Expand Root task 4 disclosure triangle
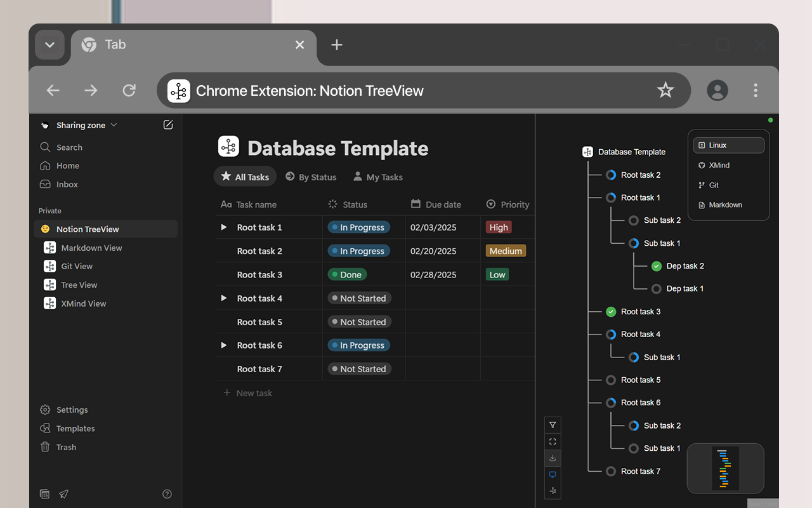812x508 pixels. click(223, 298)
